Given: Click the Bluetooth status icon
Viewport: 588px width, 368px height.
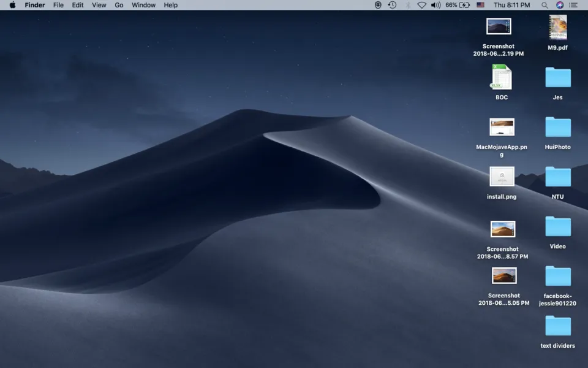Looking at the screenshot, I should click(408, 5).
